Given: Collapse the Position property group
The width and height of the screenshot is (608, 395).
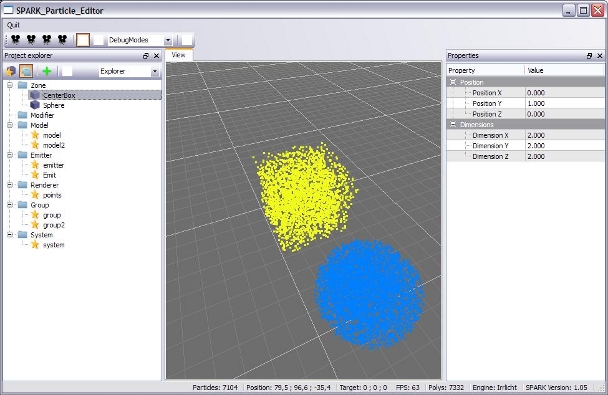Looking at the screenshot, I should pyautogui.click(x=453, y=82).
